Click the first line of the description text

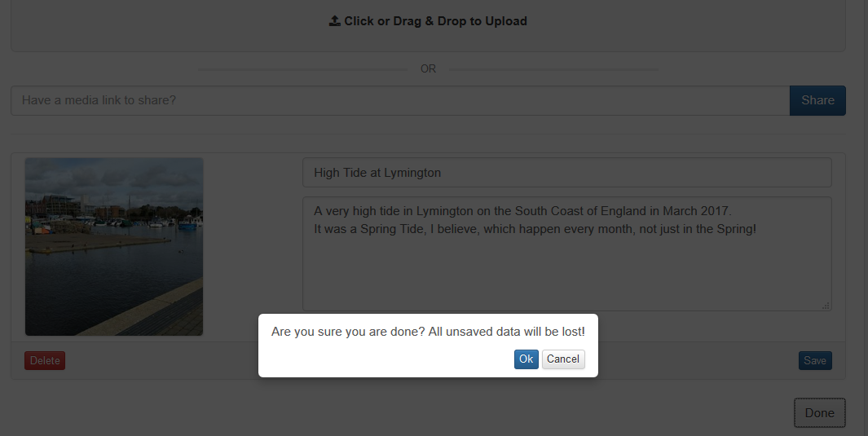click(x=522, y=211)
